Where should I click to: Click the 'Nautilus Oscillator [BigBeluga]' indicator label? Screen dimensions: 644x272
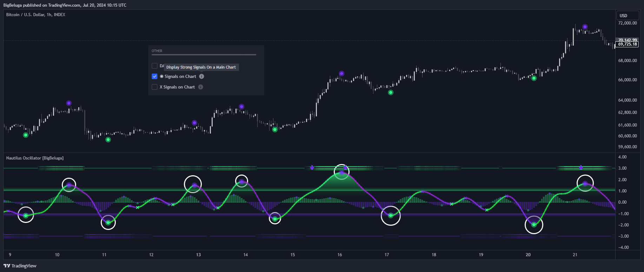[35, 158]
